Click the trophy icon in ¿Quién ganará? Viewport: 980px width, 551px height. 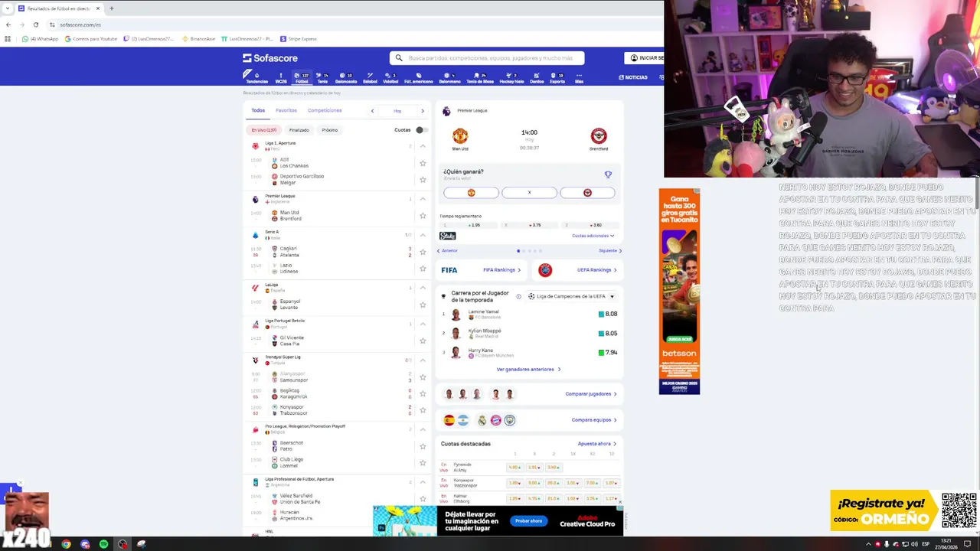tap(608, 174)
